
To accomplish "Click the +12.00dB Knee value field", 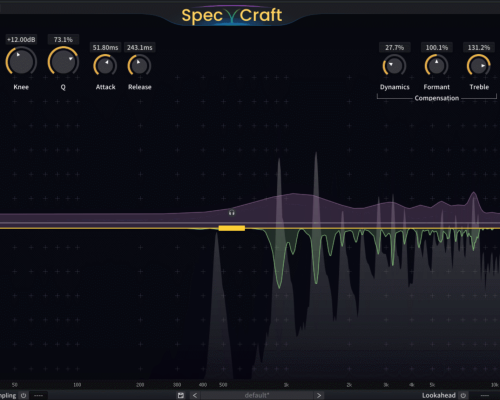I will 21,39.
